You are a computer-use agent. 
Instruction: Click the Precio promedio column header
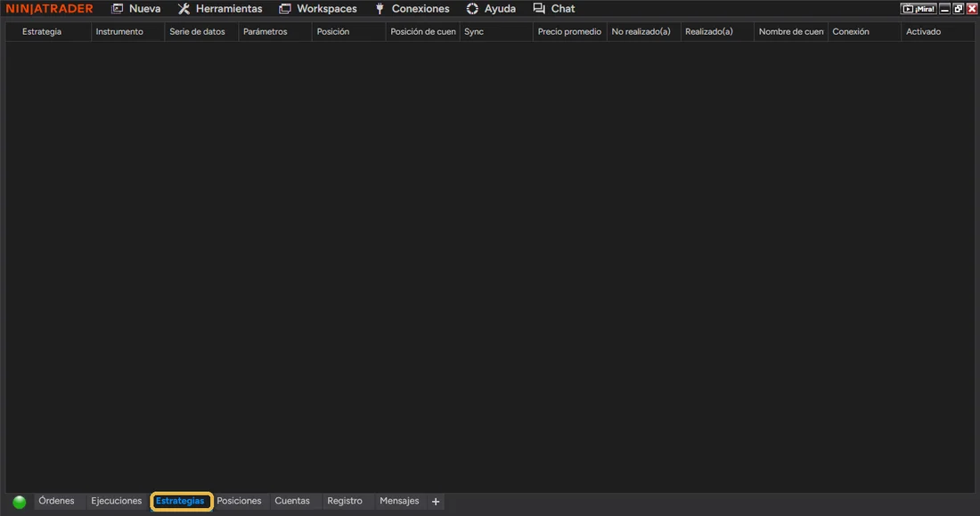(570, 32)
